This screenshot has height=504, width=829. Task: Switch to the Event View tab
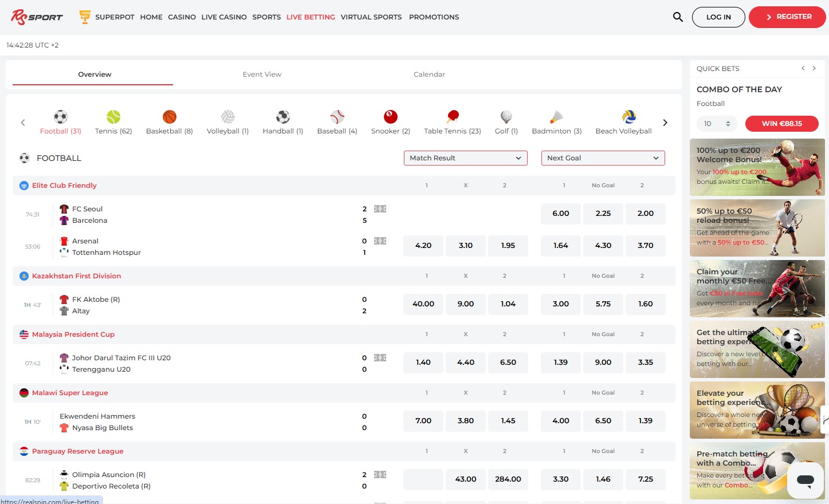tap(262, 74)
